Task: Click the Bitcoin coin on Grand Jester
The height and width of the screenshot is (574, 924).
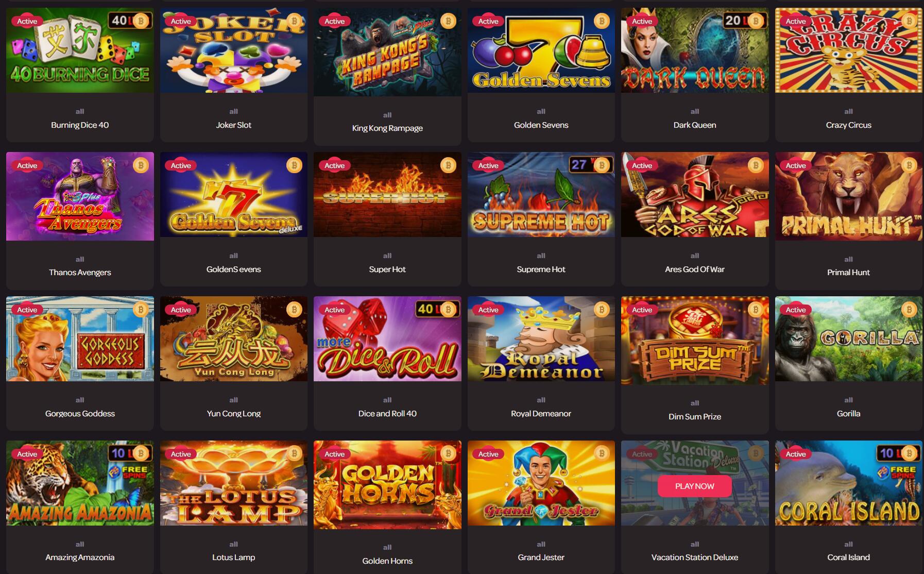Action: coord(602,453)
